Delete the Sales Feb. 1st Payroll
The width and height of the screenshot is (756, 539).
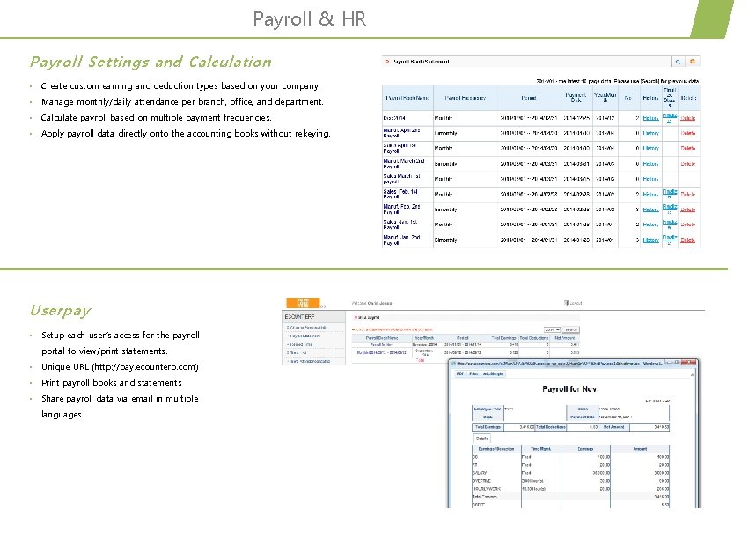pyautogui.click(x=688, y=195)
